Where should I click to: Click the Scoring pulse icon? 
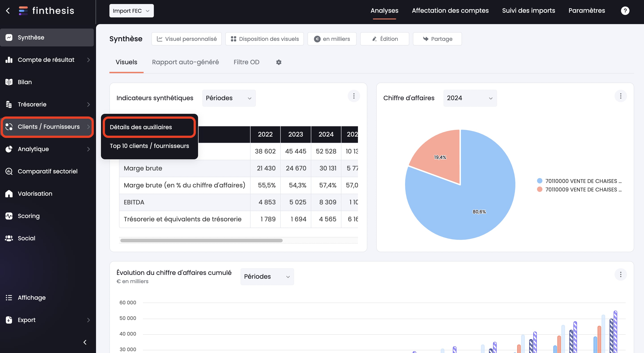(9, 216)
